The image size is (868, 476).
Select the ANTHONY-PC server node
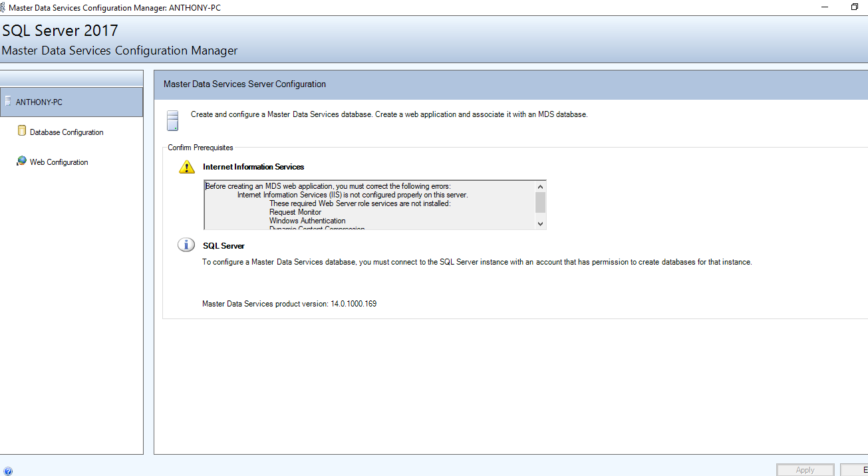(72, 102)
